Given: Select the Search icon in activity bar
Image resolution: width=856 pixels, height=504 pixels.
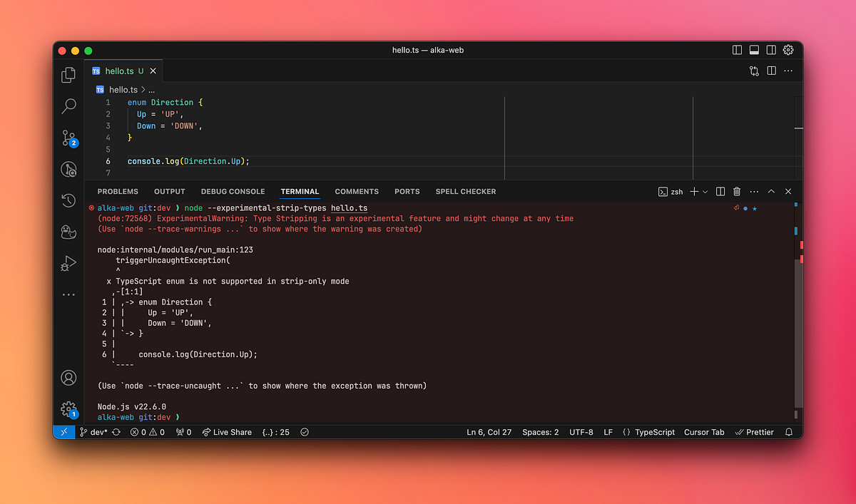Looking at the screenshot, I should coord(68,106).
